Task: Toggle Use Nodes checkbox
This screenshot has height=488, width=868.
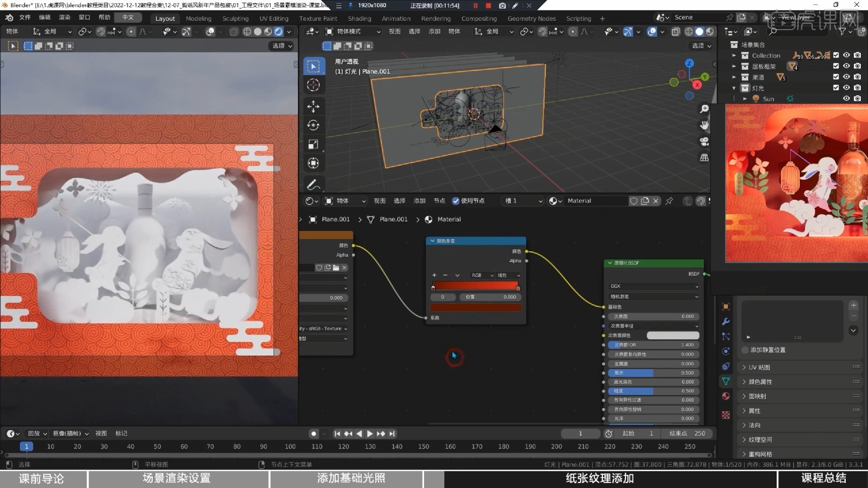Action: coord(456,201)
